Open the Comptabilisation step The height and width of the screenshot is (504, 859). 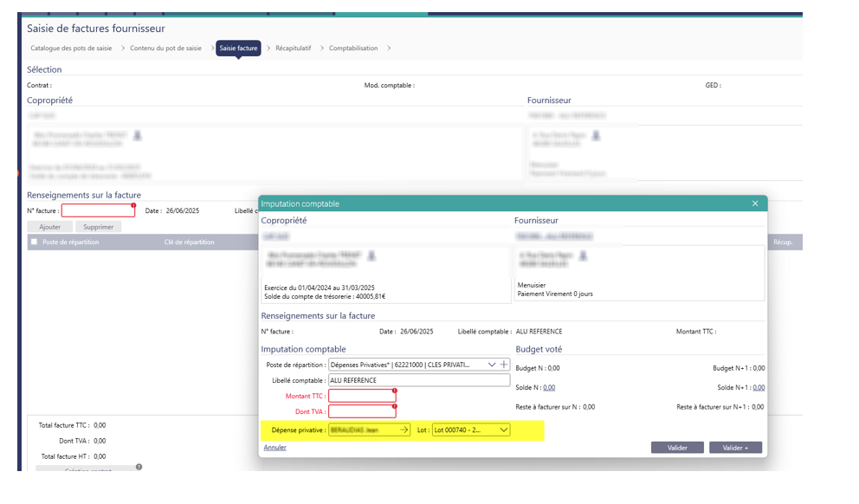point(353,48)
